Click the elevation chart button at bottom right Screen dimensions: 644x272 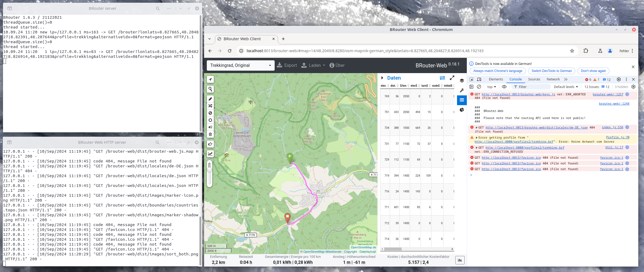click(460, 260)
